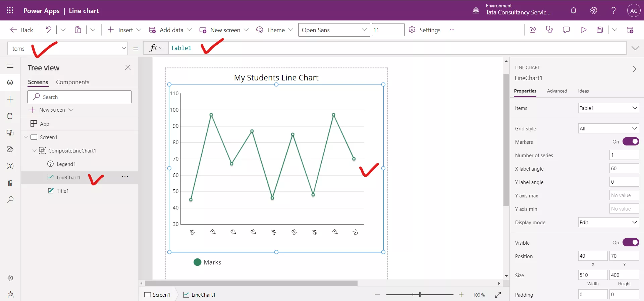The image size is (644, 301).
Task: Expand the undo history dropdown arrow
Action: pos(63,30)
